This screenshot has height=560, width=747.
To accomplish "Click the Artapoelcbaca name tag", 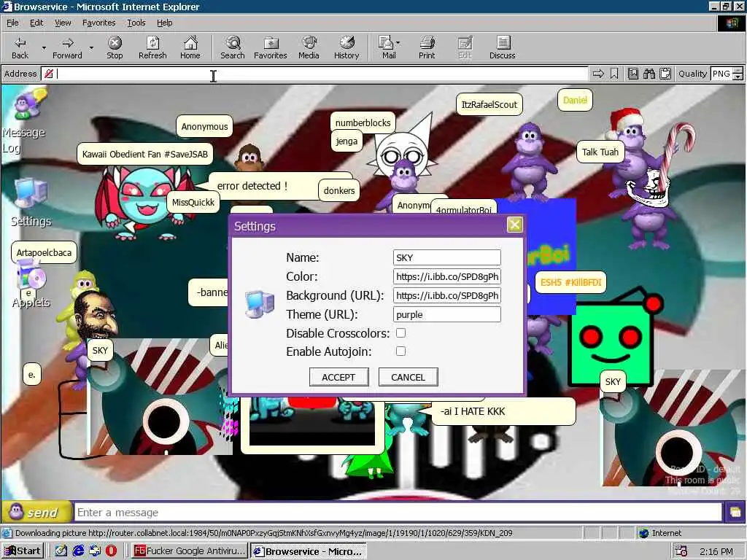I will tap(44, 252).
